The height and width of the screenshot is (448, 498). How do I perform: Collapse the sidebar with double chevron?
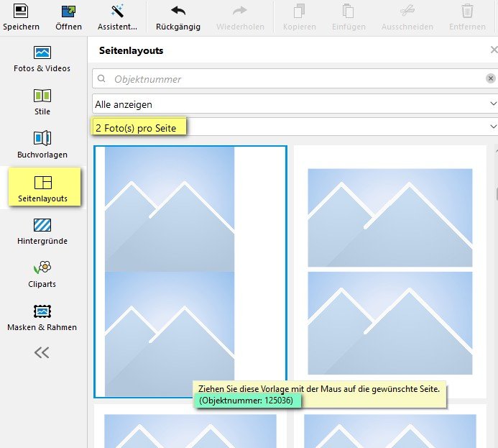(x=42, y=352)
